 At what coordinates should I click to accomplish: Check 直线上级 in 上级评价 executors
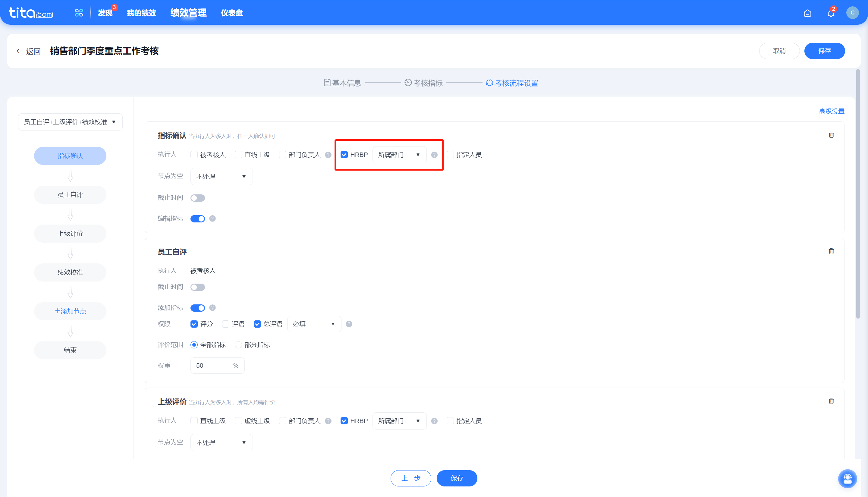coord(194,421)
